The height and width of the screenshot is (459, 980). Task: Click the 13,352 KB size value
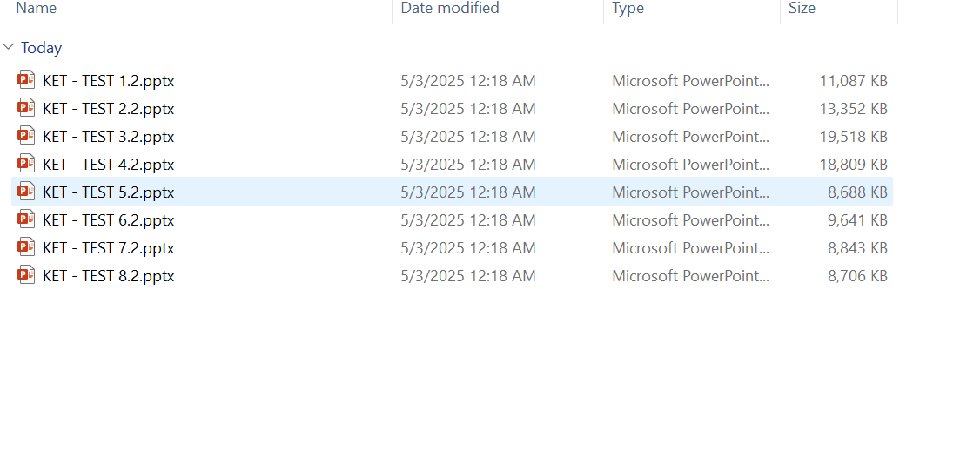853,109
